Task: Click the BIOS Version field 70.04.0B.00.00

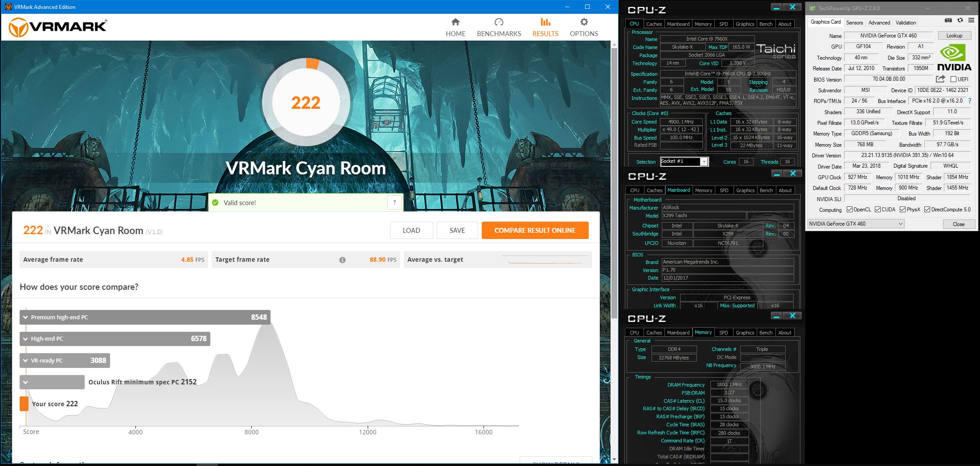Action: (888, 79)
